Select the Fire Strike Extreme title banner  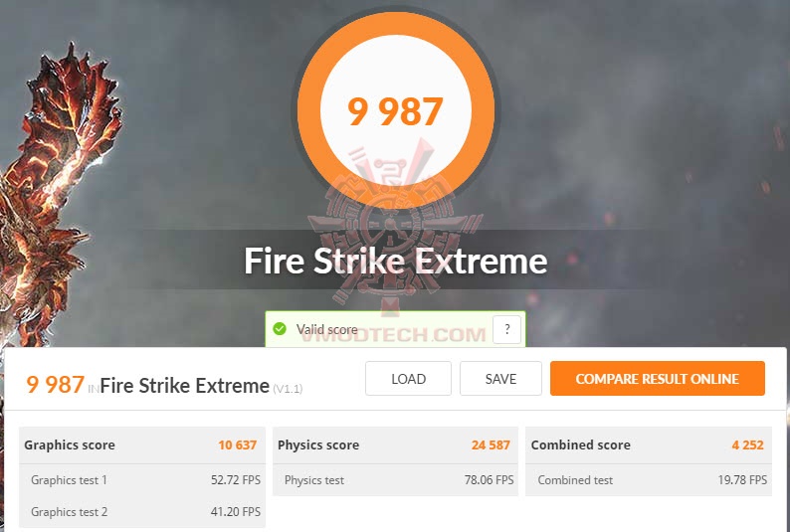tap(396, 261)
